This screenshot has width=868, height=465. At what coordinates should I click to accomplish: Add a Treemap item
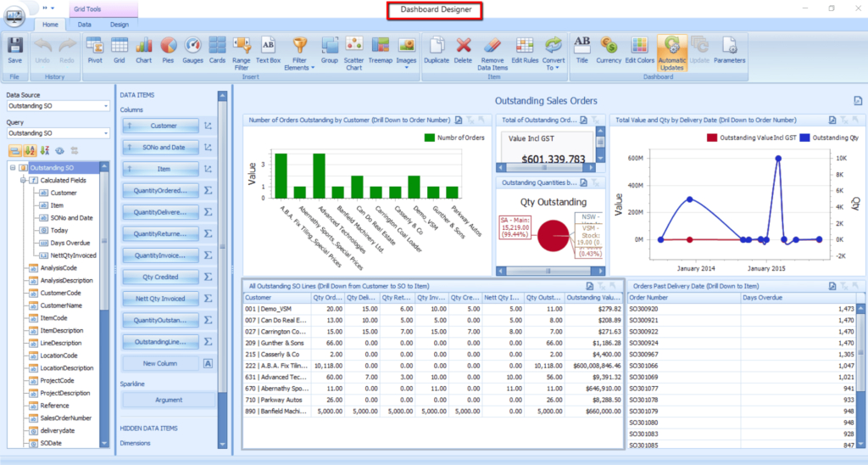(x=380, y=49)
